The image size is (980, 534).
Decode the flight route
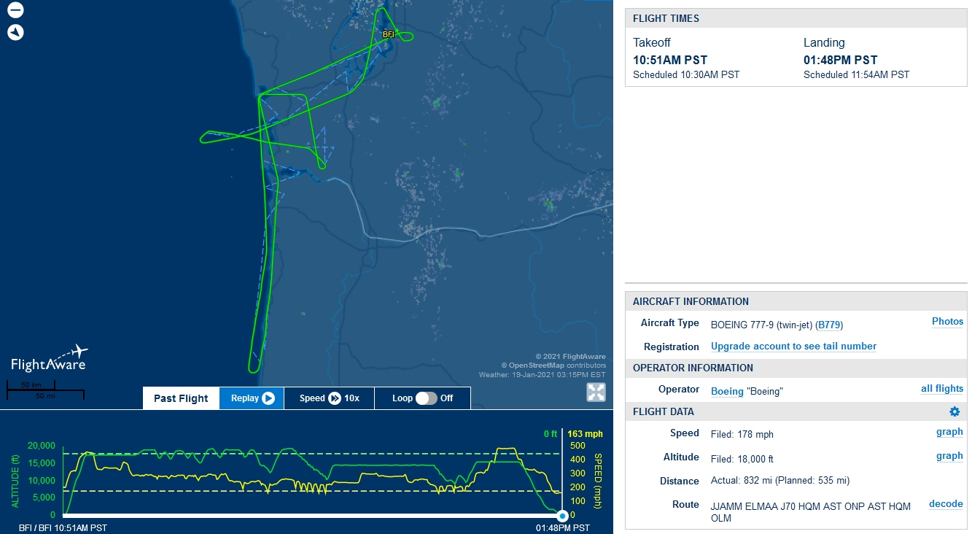click(946, 504)
